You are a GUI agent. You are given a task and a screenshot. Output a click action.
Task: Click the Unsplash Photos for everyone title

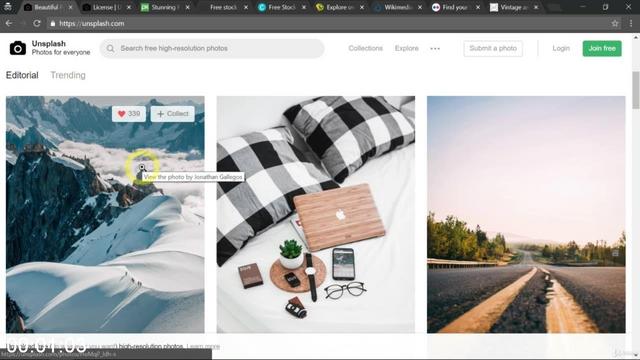[x=61, y=48]
